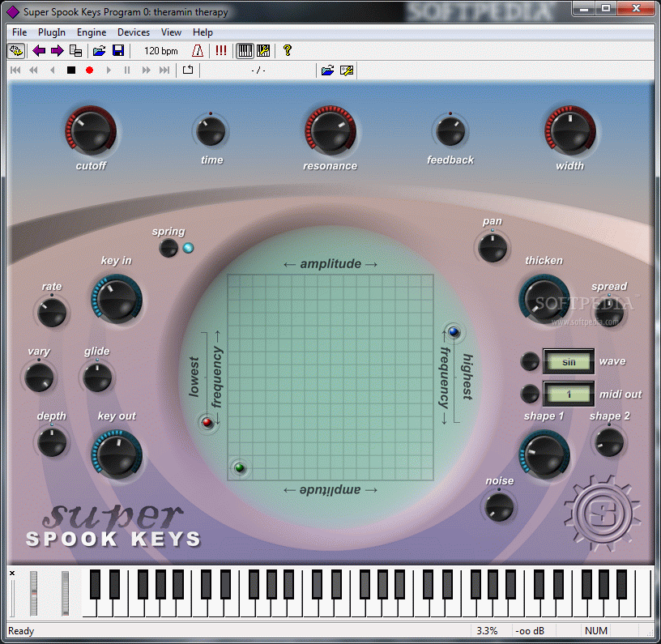This screenshot has height=644, width=661.
Task: Click the shape 1 knob
Action: tap(544, 454)
